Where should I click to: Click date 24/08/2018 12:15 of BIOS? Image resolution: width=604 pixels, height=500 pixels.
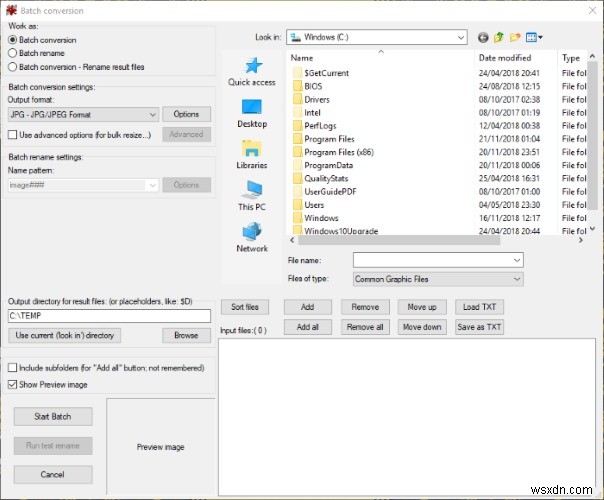(509, 86)
